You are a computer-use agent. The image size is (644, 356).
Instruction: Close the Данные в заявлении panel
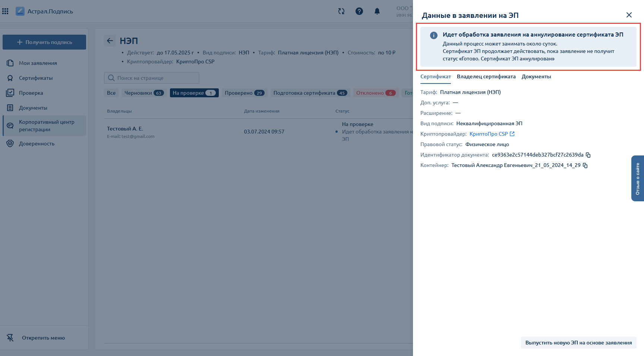point(629,15)
